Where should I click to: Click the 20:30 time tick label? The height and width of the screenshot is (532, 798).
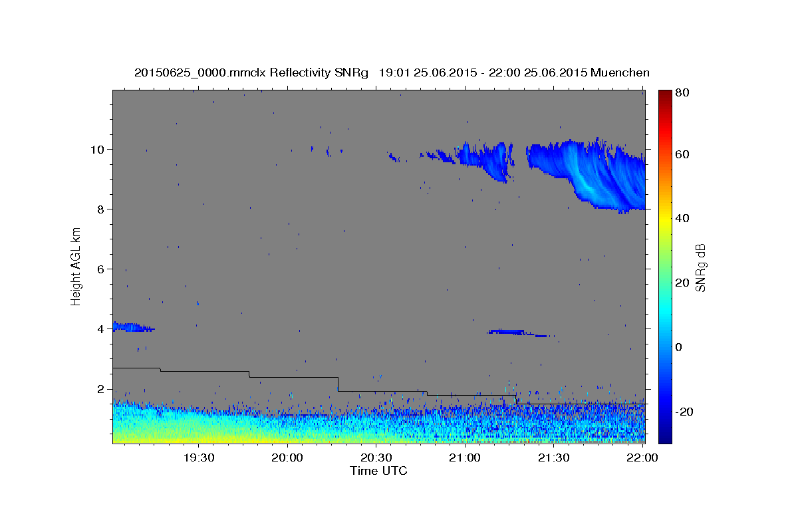tap(376, 458)
